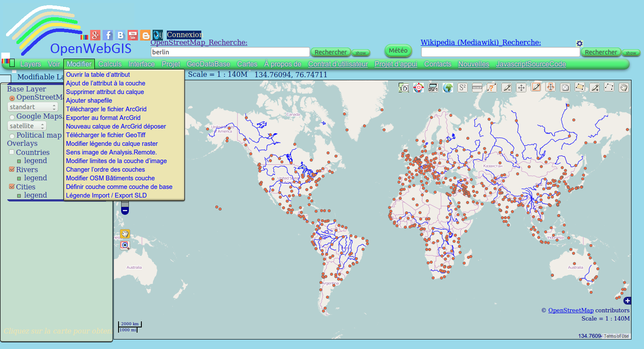Enable the Countries overlay checkbox
The width and height of the screenshot is (644, 349).
pos(12,152)
